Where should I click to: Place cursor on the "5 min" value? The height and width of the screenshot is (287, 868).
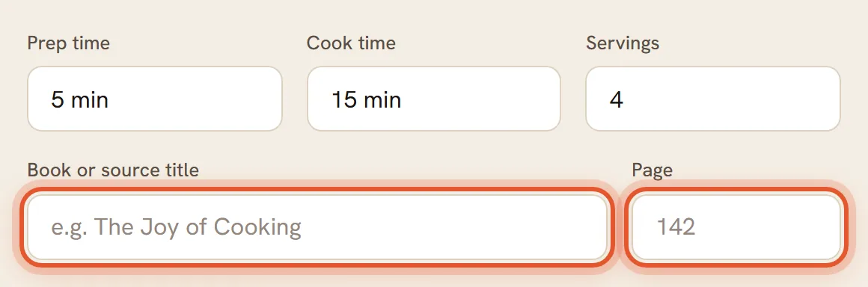point(79,100)
